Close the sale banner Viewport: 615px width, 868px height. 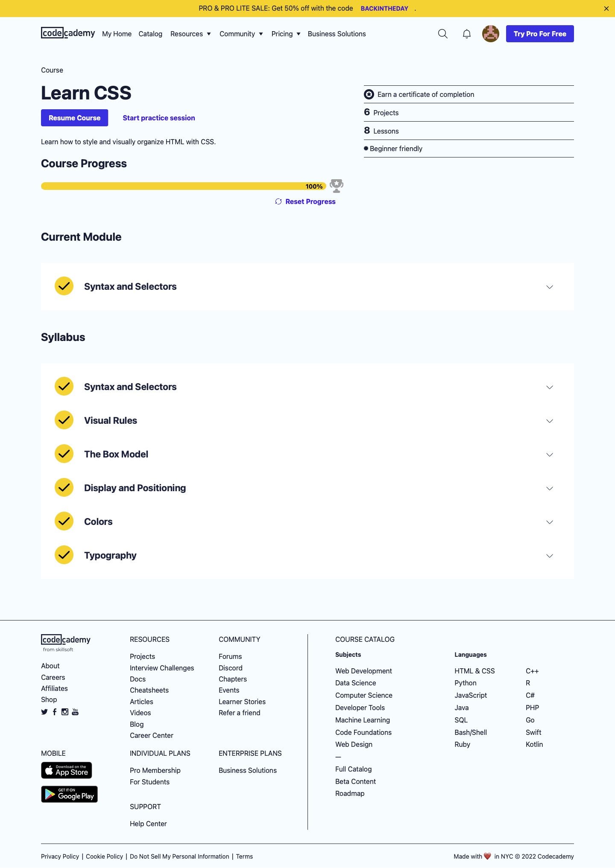(606, 9)
